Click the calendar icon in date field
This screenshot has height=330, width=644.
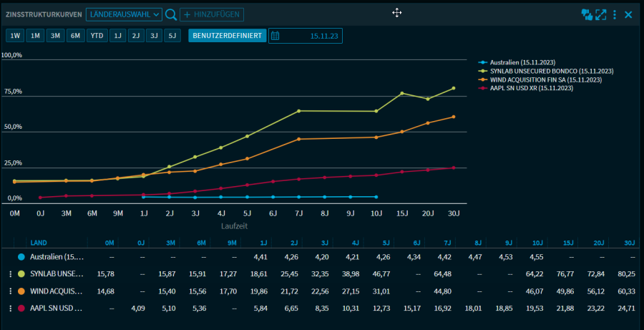(275, 36)
